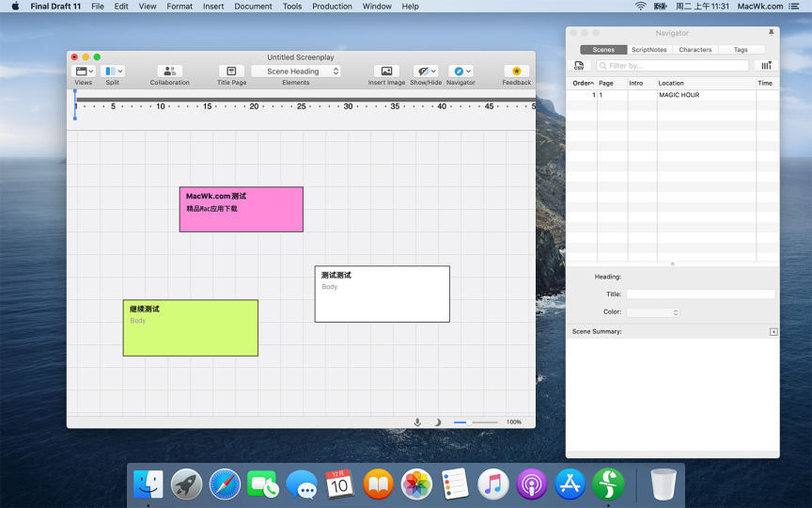This screenshot has height=508, width=812.
Task: Click the Title Page icon
Action: click(231, 71)
